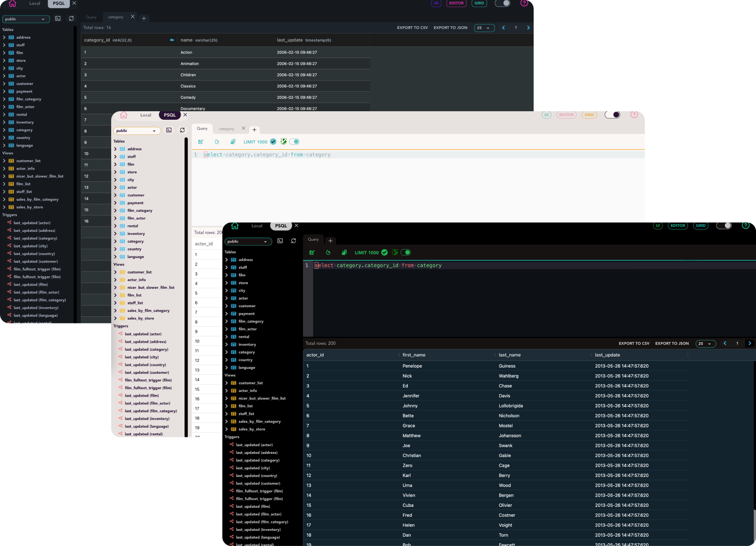756x546 pixels.
Task: Click the 'Documentary' cell in the back window grid
Action: pyautogui.click(x=193, y=109)
